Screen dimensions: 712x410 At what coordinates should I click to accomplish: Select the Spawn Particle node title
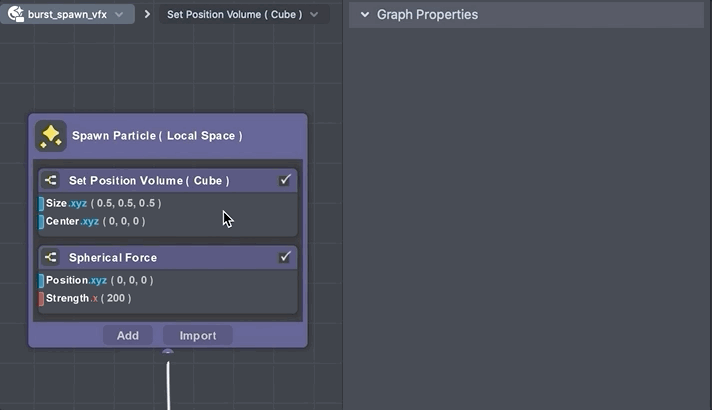click(157, 136)
